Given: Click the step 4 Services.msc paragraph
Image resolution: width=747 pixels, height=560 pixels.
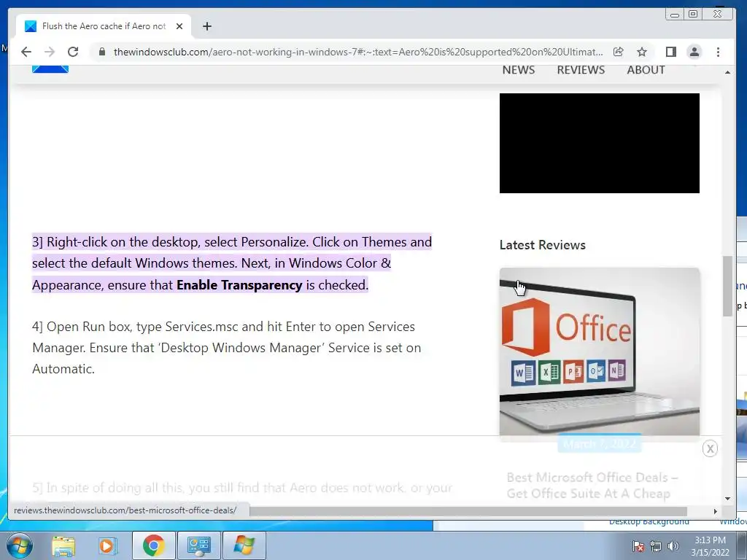Looking at the screenshot, I should [x=227, y=348].
